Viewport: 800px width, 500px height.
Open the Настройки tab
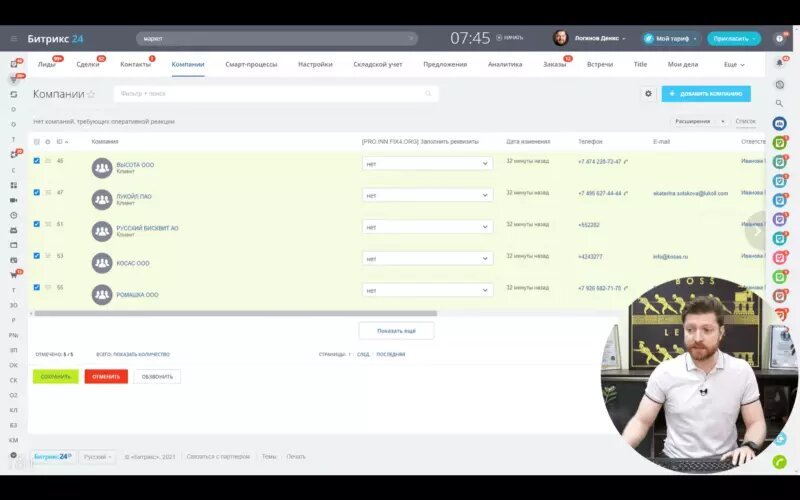(x=315, y=64)
